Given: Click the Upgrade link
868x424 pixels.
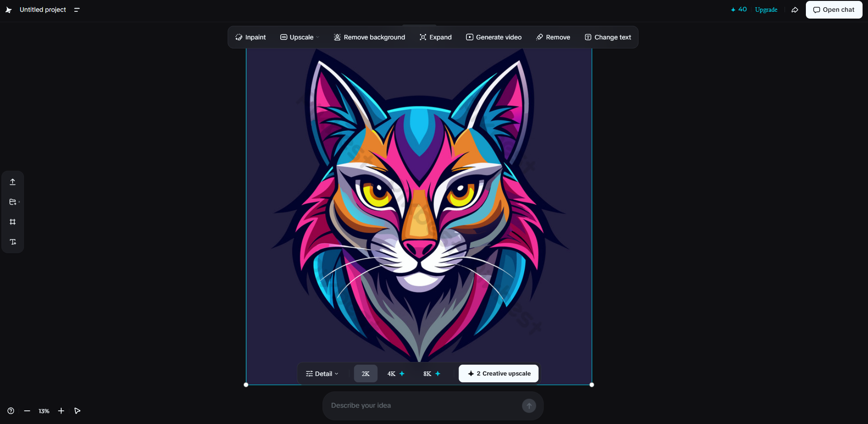Looking at the screenshot, I should click(x=766, y=10).
